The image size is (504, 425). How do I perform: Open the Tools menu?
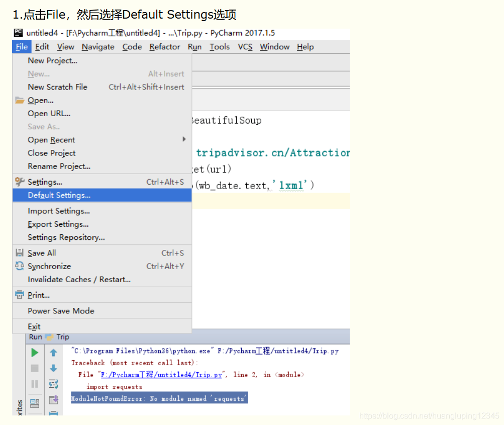220,47
